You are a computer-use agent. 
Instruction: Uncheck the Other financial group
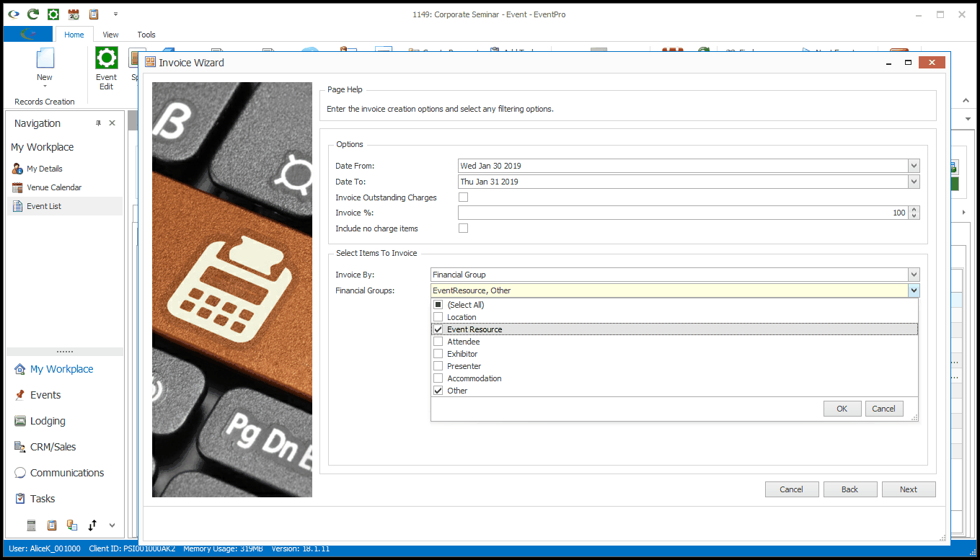[438, 391]
